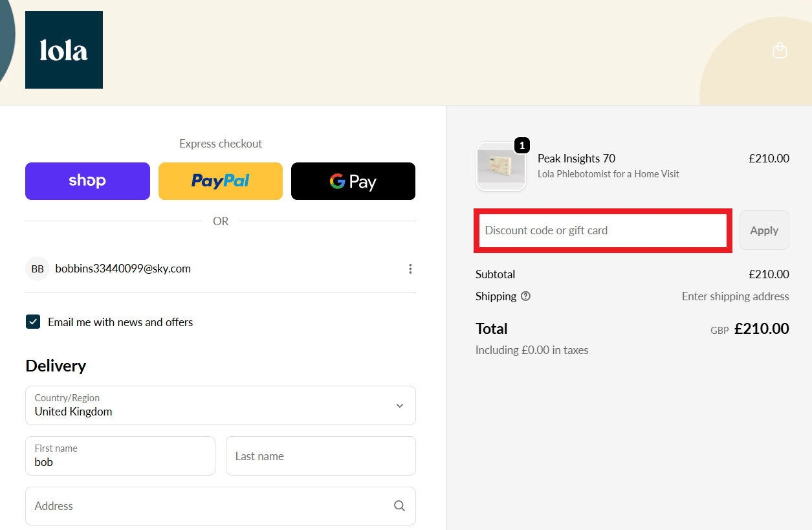This screenshot has width=812, height=530.
Task: Click the BB account avatar circle
Action: tap(37, 269)
